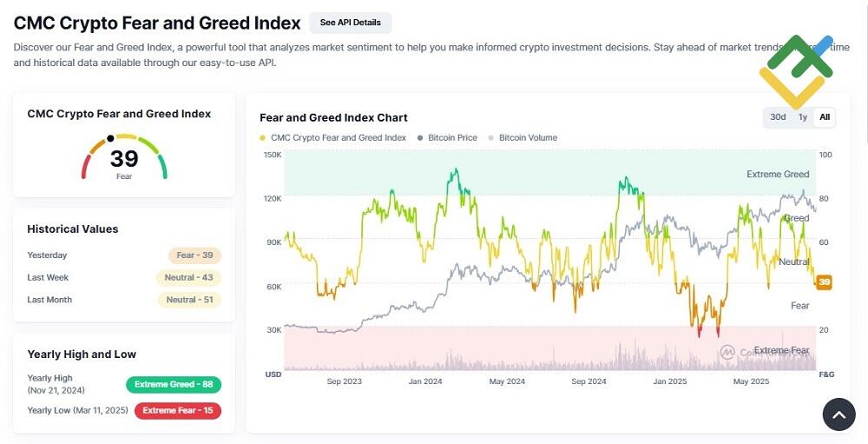Click the fear gauge meter showing 39

124,157
